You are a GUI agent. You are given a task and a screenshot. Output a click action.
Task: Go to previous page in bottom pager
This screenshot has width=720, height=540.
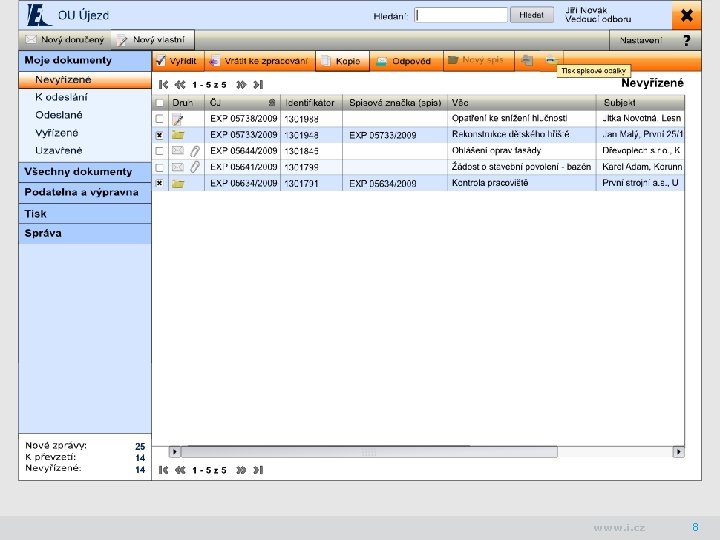tap(180, 470)
